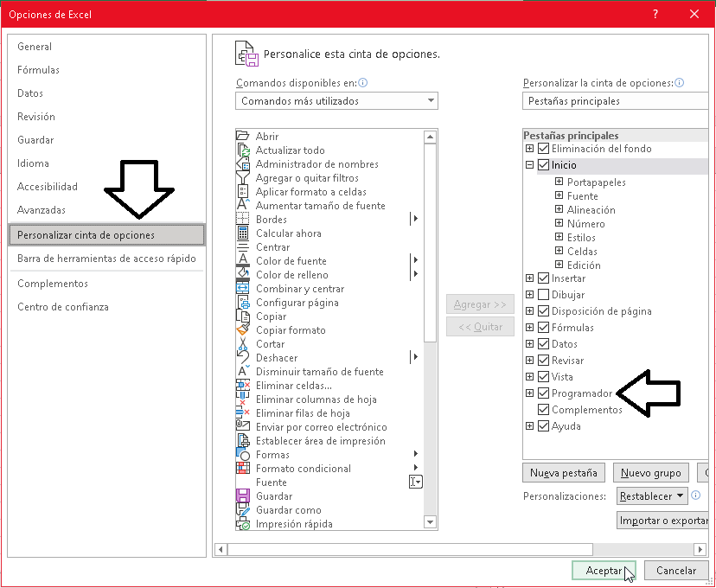The image size is (716, 588).
Task: Click the Copiar formato brush icon
Action: pos(243,329)
